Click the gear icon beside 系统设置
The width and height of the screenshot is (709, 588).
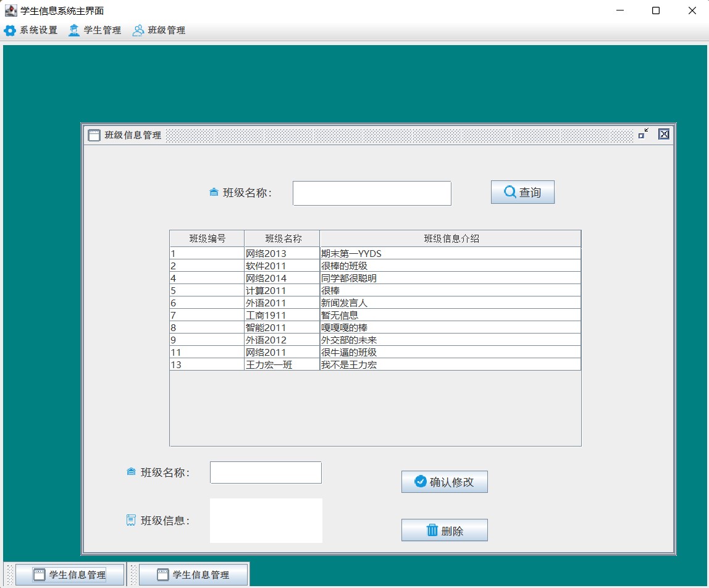pos(9,30)
